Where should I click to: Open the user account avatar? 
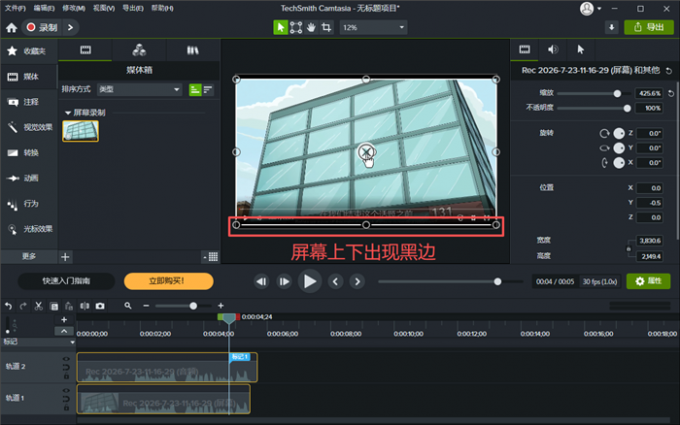coord(587,9)
